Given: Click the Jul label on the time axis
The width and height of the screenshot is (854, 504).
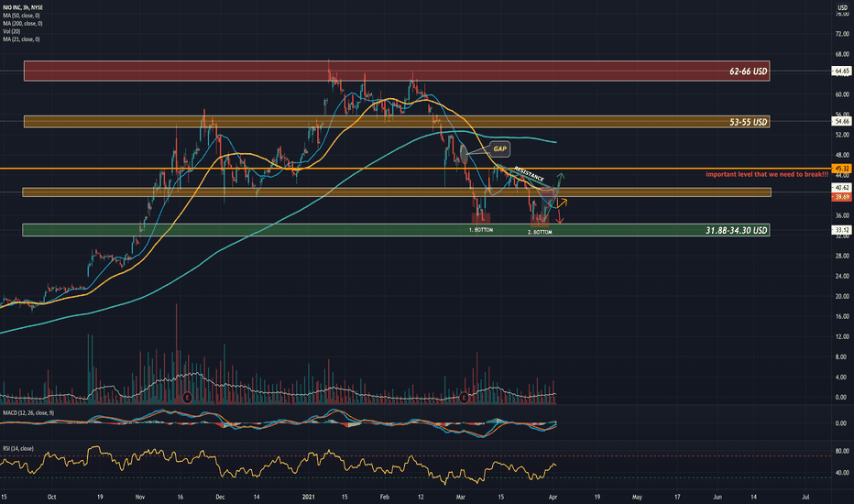Looking at the screenshot, I should (x=805, y=497).
